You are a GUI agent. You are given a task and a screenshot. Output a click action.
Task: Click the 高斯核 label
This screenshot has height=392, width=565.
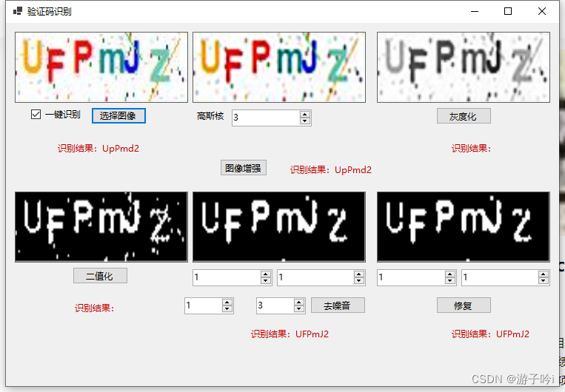(210, 116)
